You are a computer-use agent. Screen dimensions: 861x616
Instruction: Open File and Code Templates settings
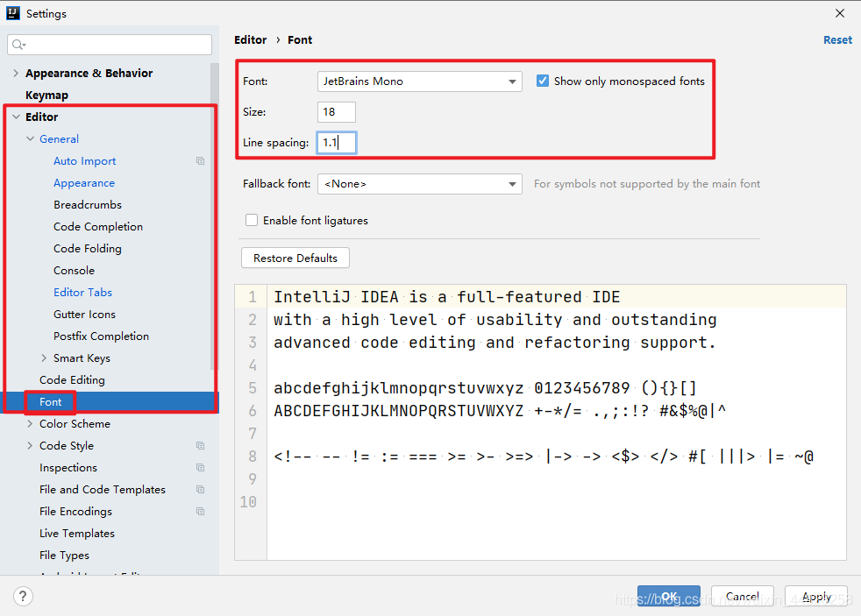pos(102,489)
